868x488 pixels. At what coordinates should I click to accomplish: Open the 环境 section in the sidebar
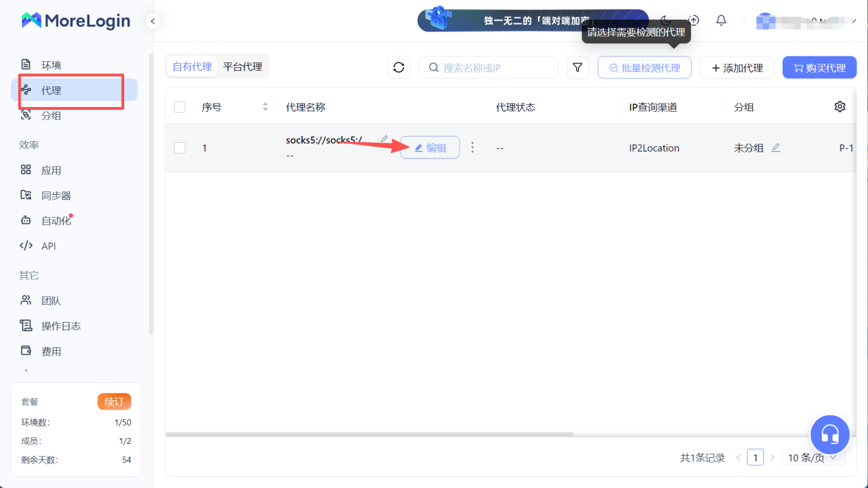click(x=50, y=64)
